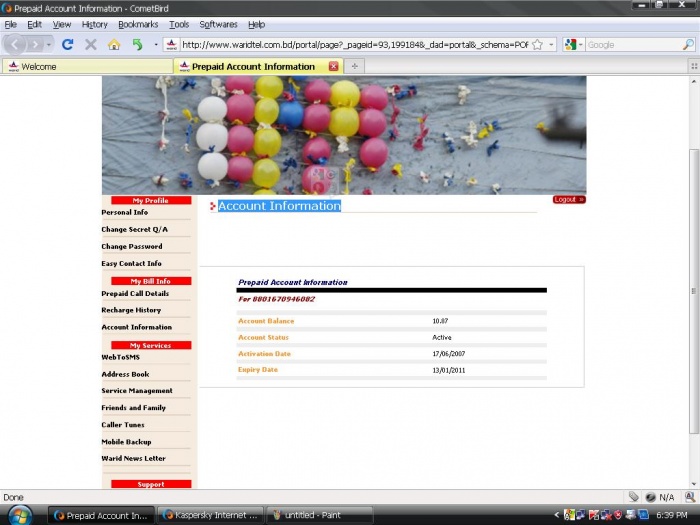The width and height of the screenshot is (700, 525).
Task: Open Address Book link
Action: point(125,374)
